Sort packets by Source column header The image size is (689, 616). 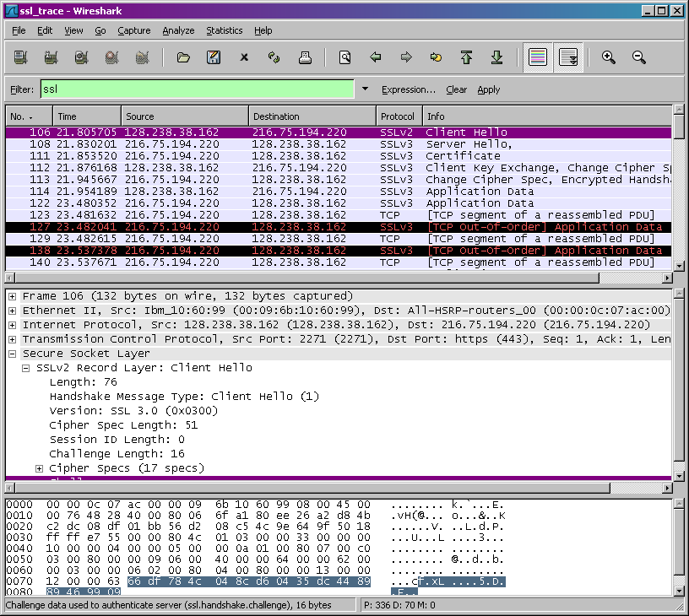click(185, 116)
